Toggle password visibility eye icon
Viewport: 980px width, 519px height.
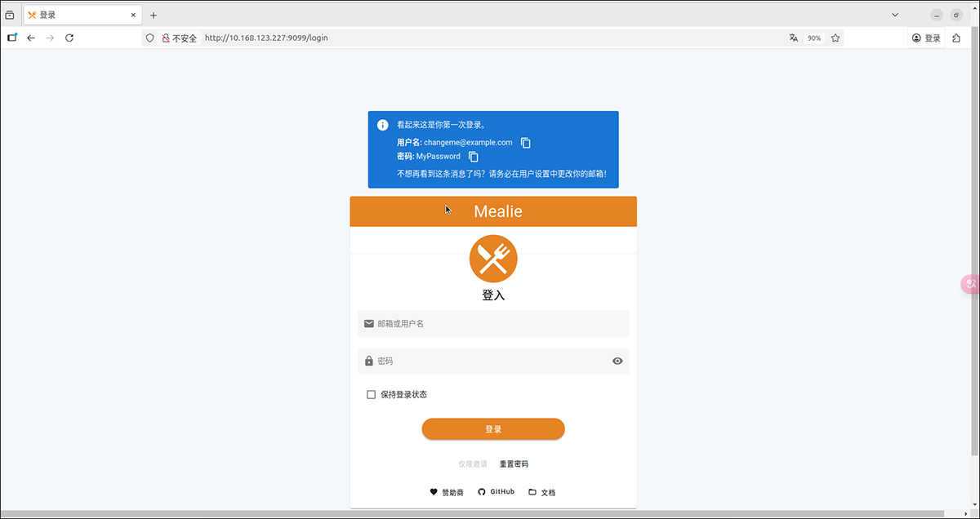pyautogui.click(x=617, y=362)
